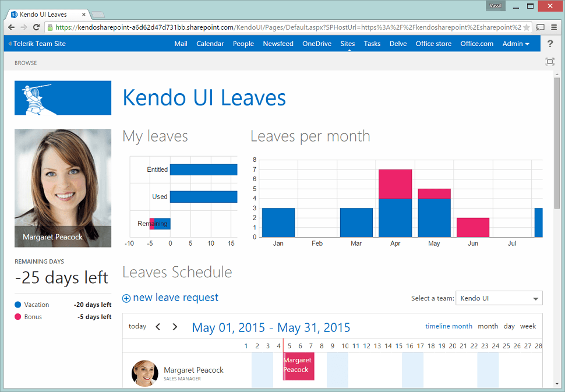Click Margaret Peacock's scheduler avatar
Image resolution: width=565 pixels, height=392 pixels.
tap(145, 373)
